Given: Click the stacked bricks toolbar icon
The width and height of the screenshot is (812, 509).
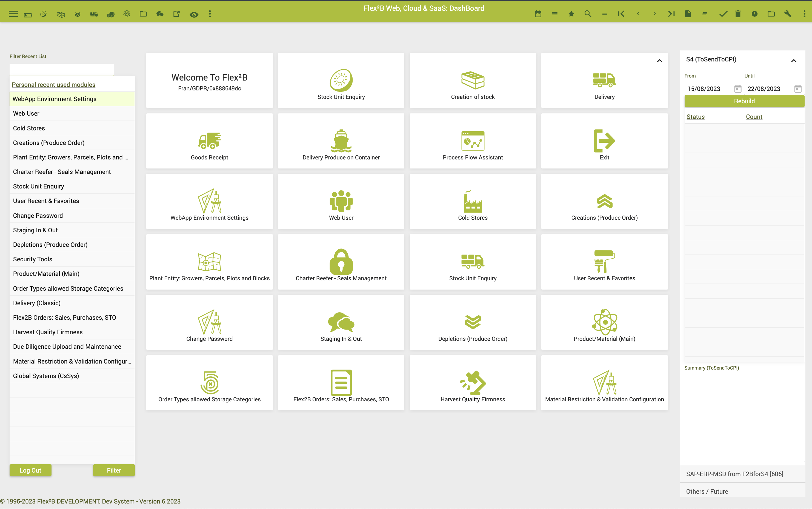Looking at the screenshot, I should click(61, 14).
